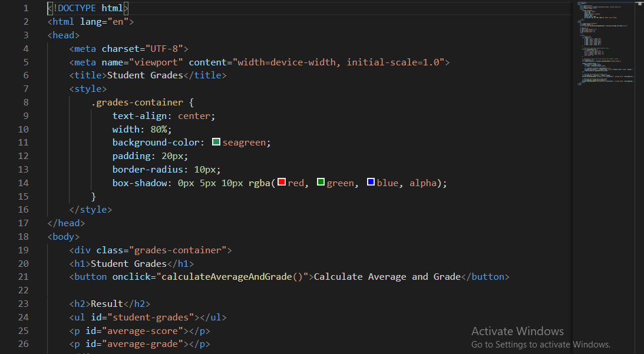Open the blue color swatch picker

pyautogui.click(x=371, y=182)
